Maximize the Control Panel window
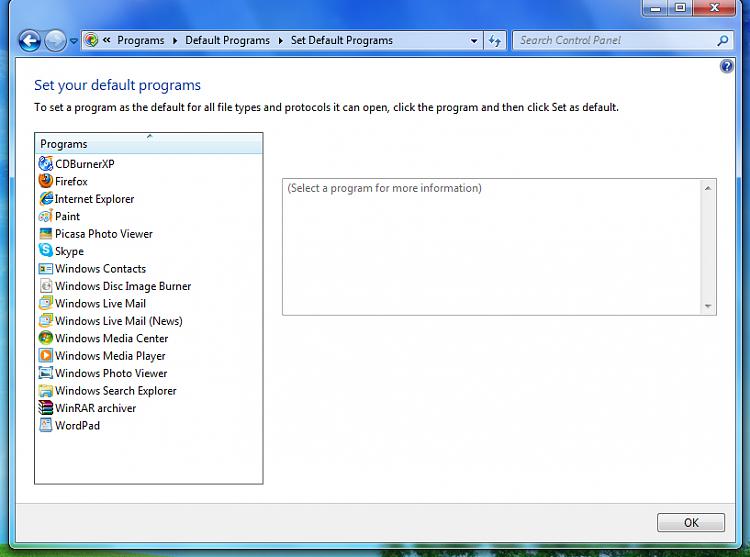This screenshot has height=557, width=750. point(680,8)
